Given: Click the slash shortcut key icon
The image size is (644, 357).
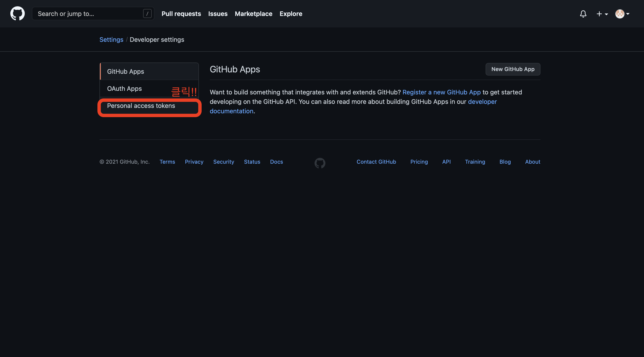Looking at the screenshot, I should click(147, 14).
